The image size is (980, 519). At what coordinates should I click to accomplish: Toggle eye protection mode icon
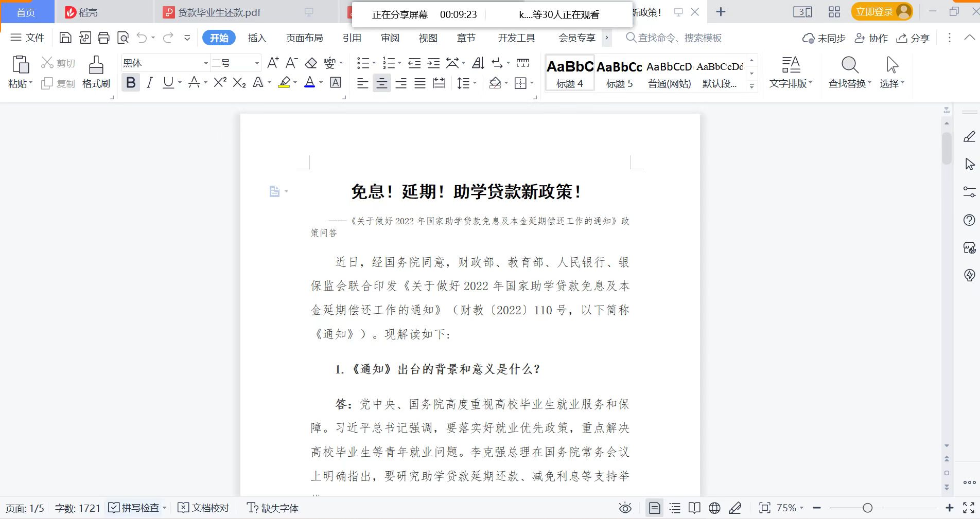pyautogui.click(x=625, y=508)
